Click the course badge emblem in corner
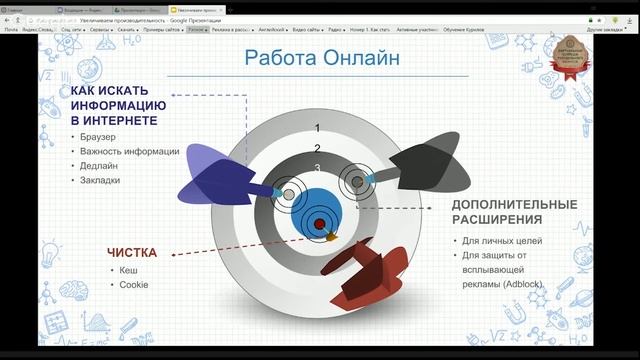Image resolution: width=640 pixels, height=360 pixels. click(569, 58)
